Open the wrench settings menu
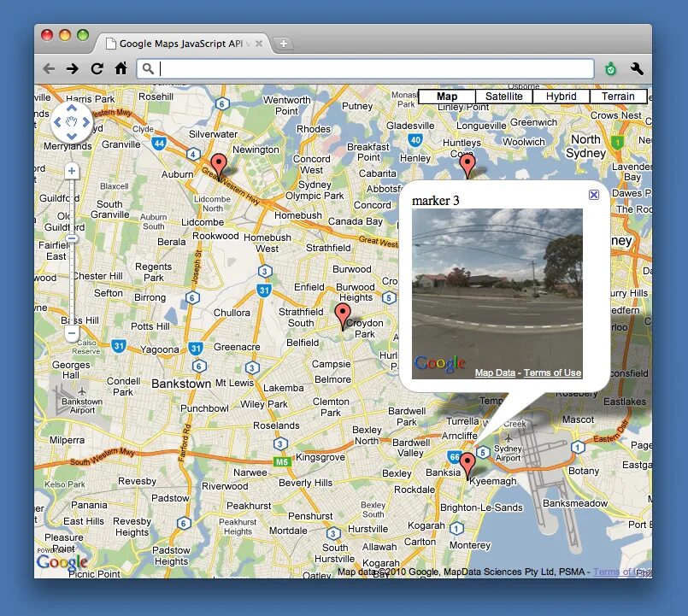This screenshot has width=688, height=616. coord(637,68)
